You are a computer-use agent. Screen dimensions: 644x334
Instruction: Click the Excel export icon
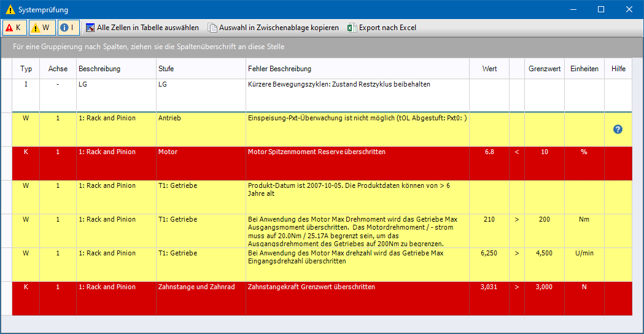click(352, 28)
